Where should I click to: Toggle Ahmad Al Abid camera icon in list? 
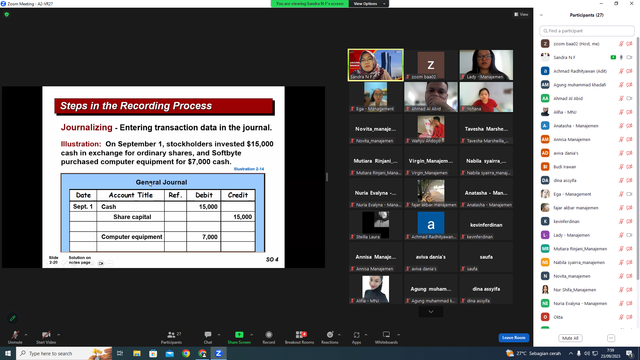[x=629, y=98]
